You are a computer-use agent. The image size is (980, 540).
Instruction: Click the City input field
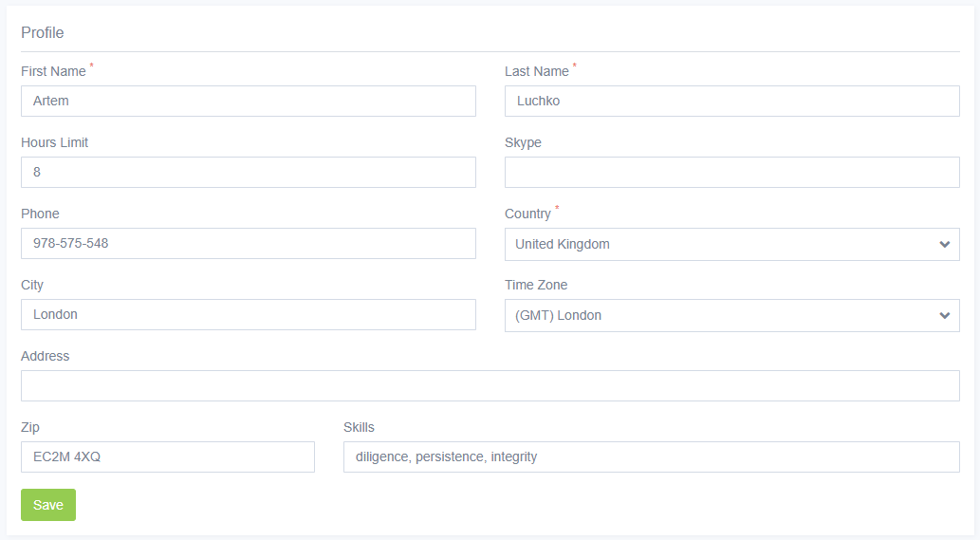[248, 315]
